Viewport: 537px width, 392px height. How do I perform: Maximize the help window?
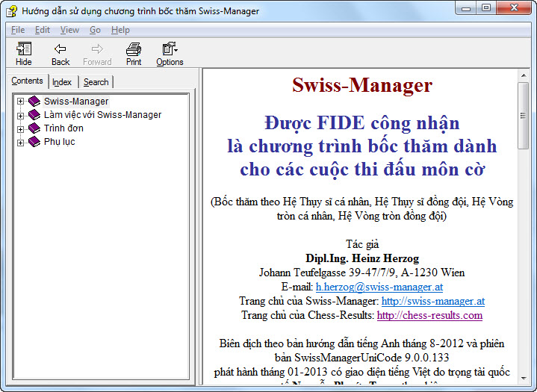[x=486, y=8]
